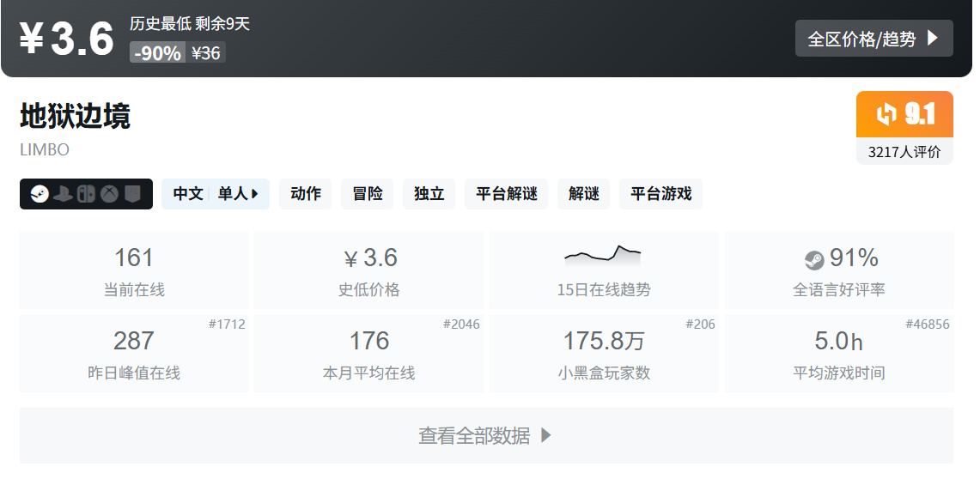Select the 动作 genre tag
The width and height of the screenshot is (980, 485).
(306, 194)
